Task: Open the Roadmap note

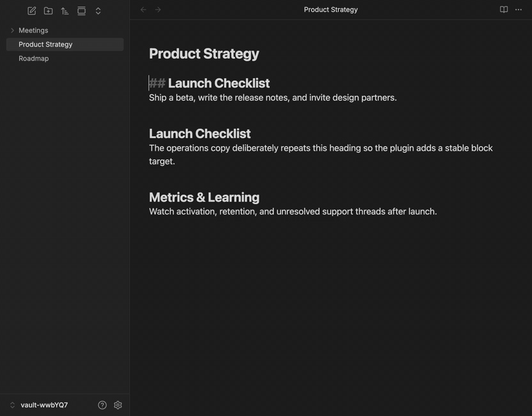Action: tap(65, 58)
